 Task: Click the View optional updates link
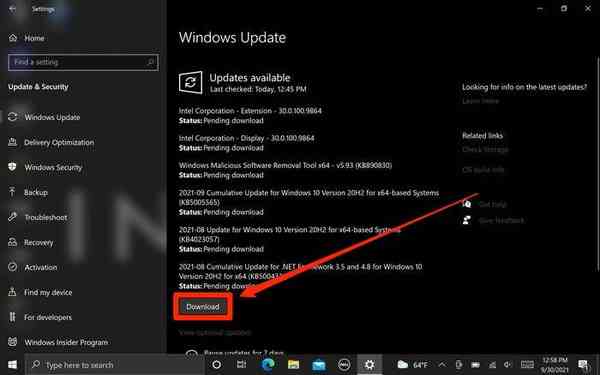tap(215, 333)
